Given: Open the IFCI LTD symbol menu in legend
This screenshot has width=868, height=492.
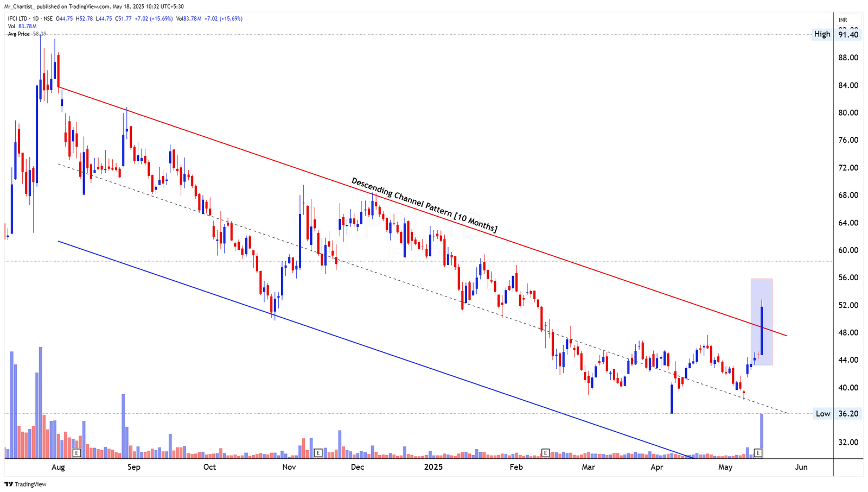Looking at the screenshot, I should point(16,18).
